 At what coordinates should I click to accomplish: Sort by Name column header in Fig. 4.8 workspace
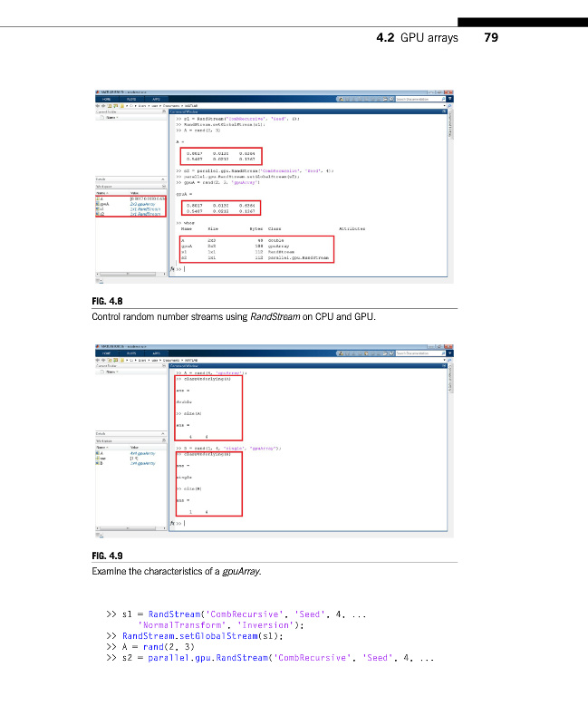click(x=101, y=192)
